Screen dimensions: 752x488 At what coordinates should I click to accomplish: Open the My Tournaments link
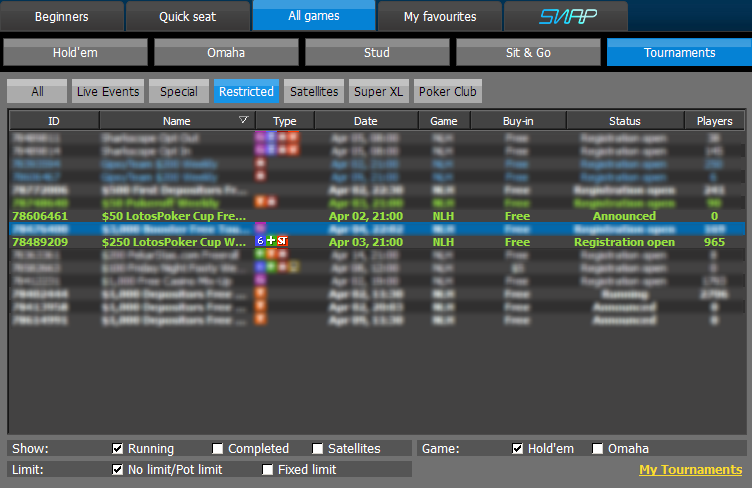coord(690,470)
